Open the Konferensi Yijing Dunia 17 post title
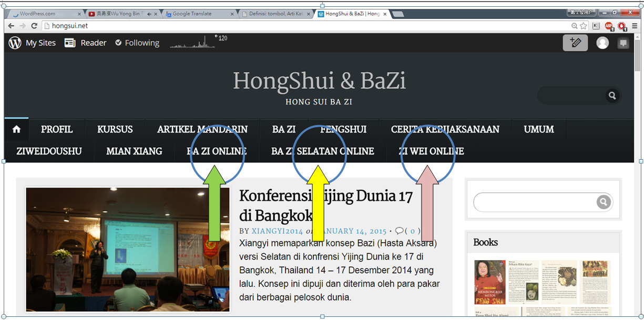The image size is (644, 320). [326, 206]
